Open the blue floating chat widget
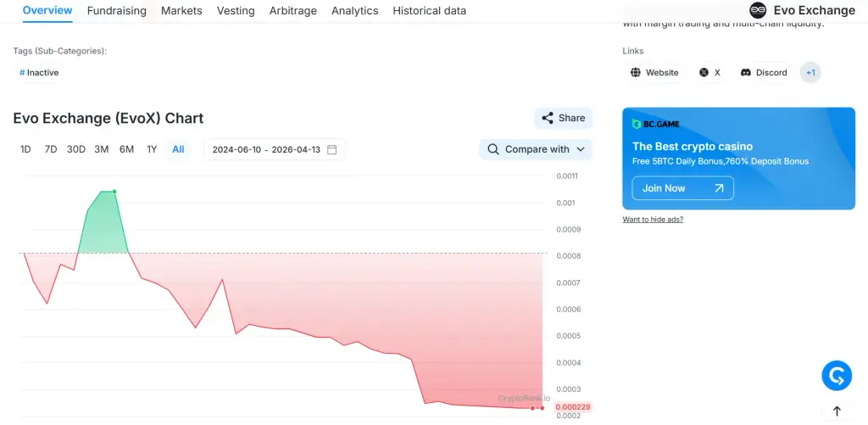Viewport: 868px width, 425px height. tap(837, 376)
